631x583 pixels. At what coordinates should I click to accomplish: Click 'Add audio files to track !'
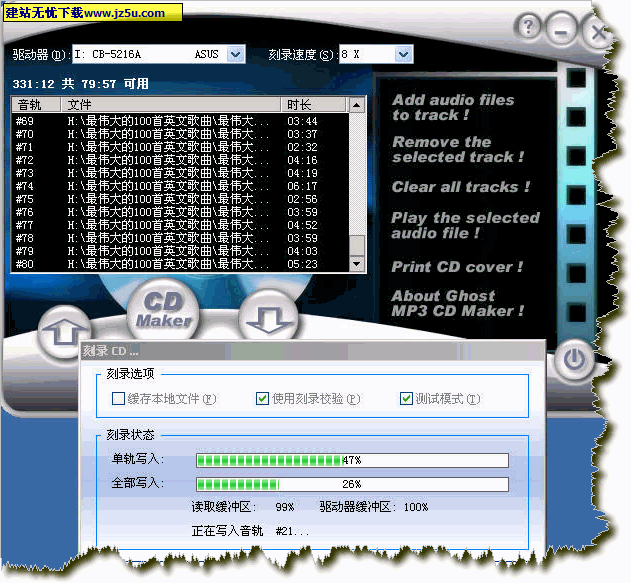click(452, 107)
